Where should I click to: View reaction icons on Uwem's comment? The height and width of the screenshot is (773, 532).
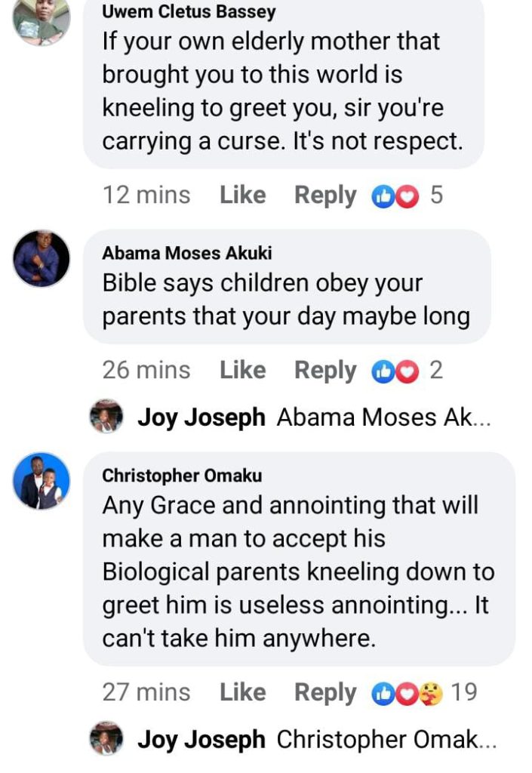pos(395,196)
